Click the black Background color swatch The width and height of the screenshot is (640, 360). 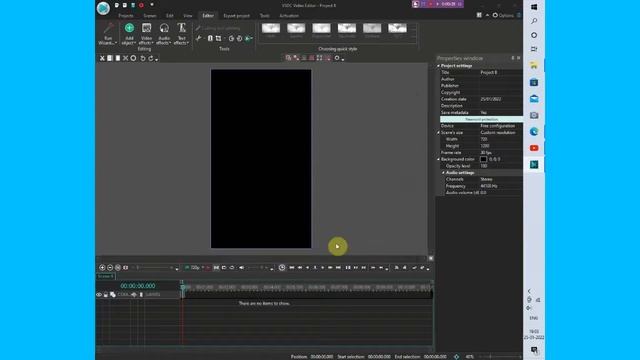pyautogui.click(x=483, y=160)
